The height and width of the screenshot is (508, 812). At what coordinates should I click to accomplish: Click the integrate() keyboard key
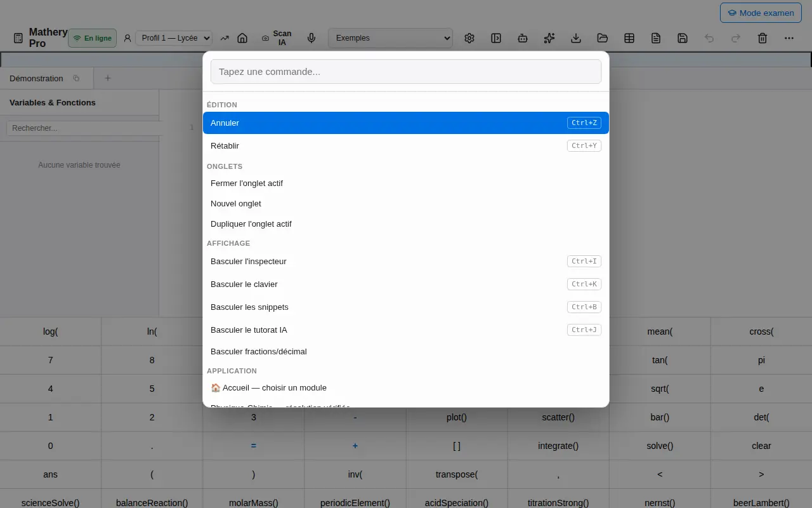click(x=558, y=446)
